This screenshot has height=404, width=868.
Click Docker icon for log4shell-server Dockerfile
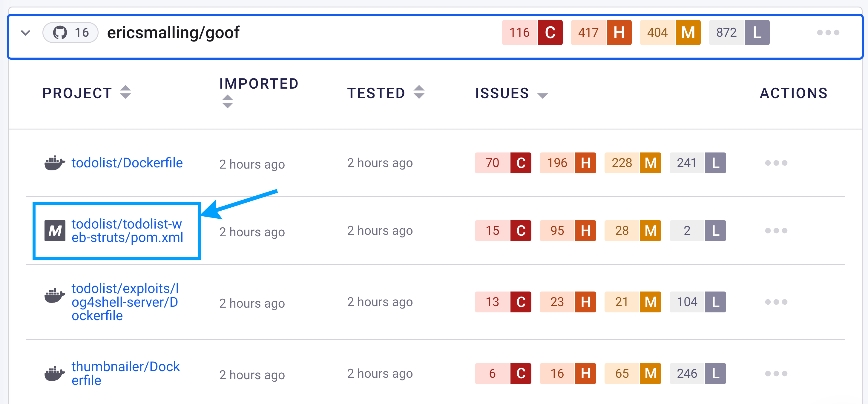[55, 295]
